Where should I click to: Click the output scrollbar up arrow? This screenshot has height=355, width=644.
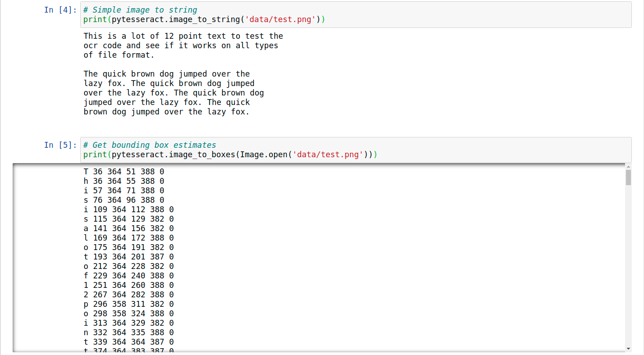(629, 166)
